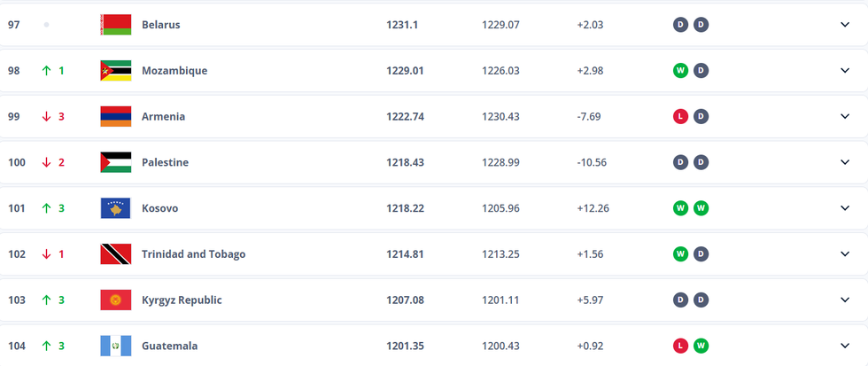Select the Guatemala team name
The image size is (868, 366).
pos(169,346)
